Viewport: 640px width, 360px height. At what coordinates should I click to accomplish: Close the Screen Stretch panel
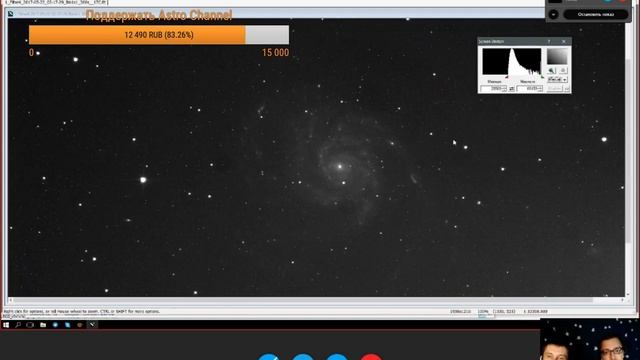click(x=564, y=41)
